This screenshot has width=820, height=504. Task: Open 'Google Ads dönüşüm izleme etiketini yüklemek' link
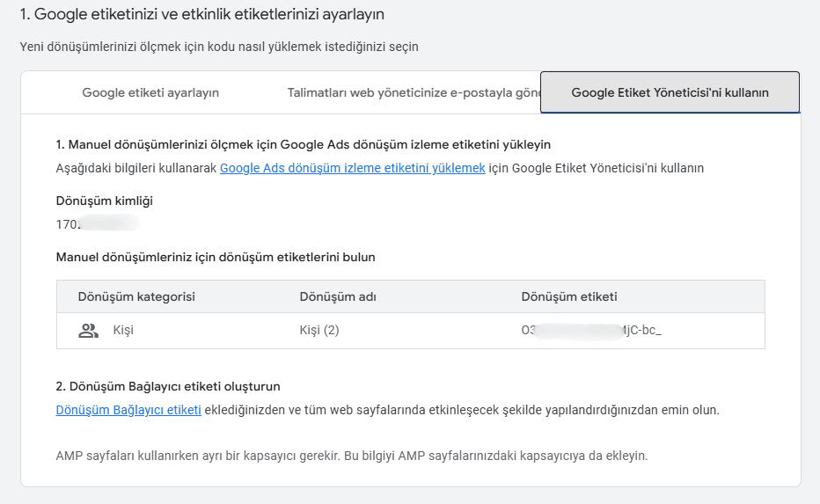tap(353, 168)
